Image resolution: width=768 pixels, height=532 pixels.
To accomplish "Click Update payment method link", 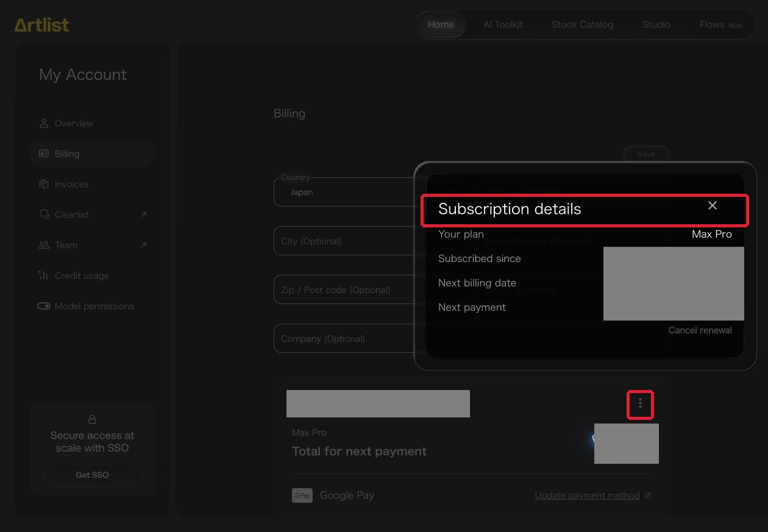I will (x=587, y=495).
